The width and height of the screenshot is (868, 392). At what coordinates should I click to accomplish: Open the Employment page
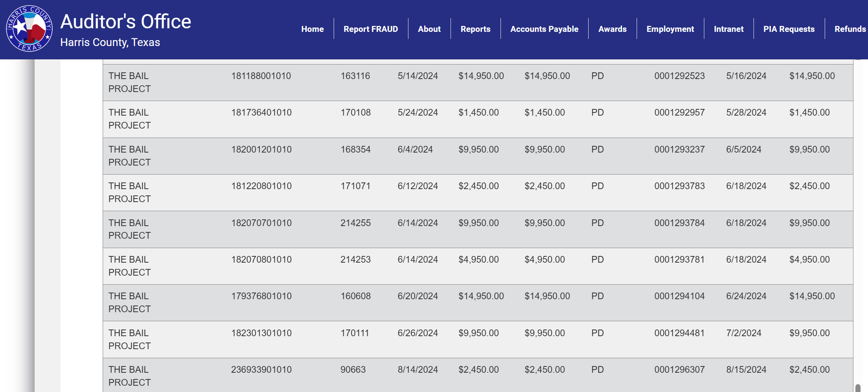pos(670,29)
